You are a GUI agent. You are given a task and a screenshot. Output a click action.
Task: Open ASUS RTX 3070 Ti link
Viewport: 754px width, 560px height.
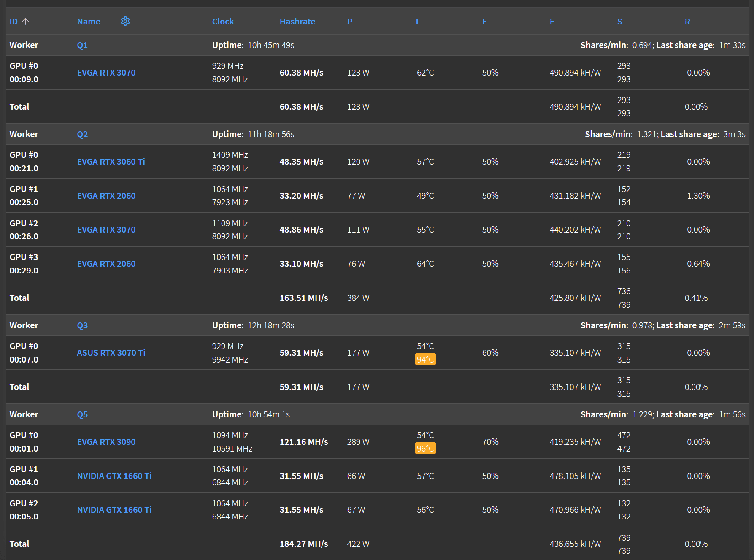(111, 353)
